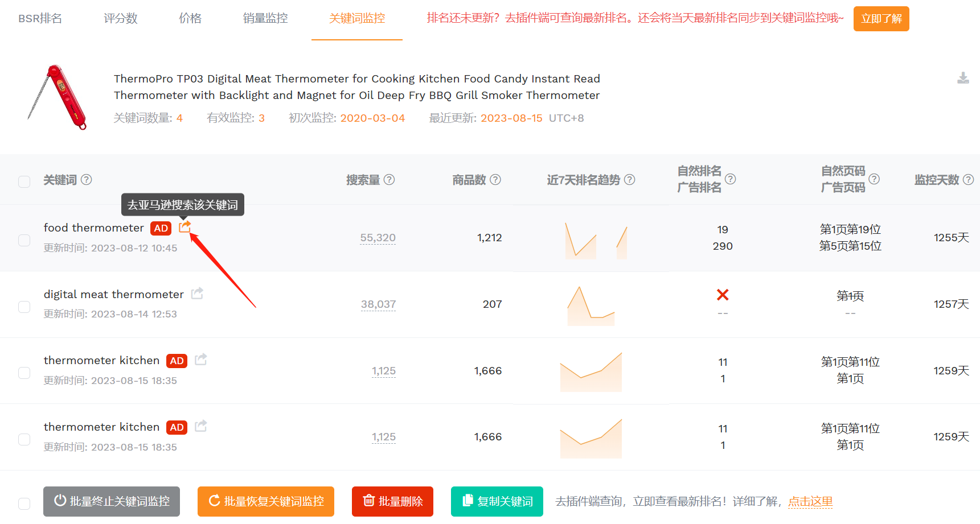The height and width of the screenshot is (524, 980).
Task: Click help icon beside 近7天排名趋势
Action: tap(630, 180)
